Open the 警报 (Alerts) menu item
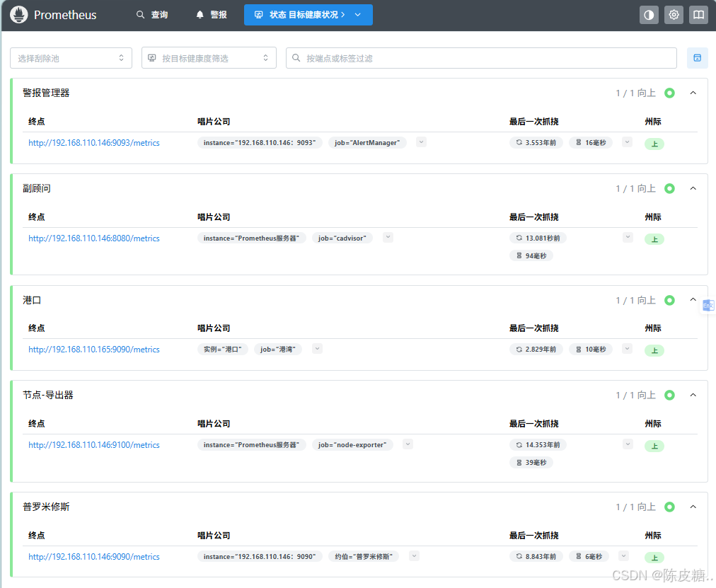 [212, 15]
